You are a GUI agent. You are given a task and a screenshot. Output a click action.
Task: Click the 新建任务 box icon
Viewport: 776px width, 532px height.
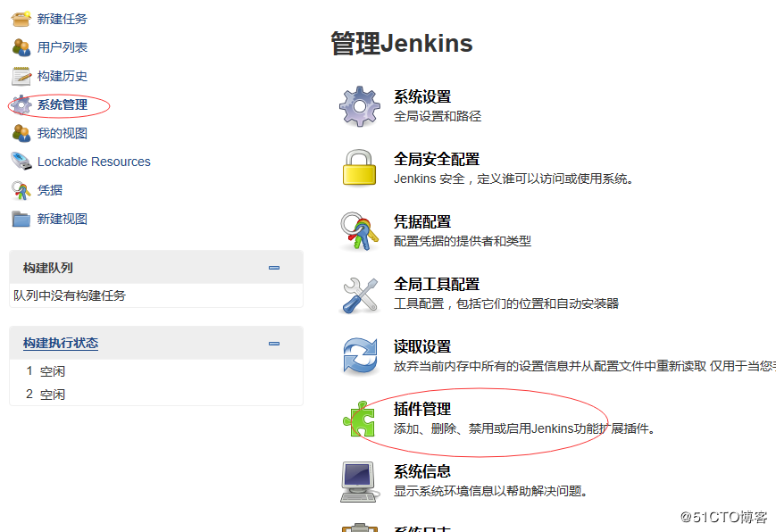tap(21, 19)
